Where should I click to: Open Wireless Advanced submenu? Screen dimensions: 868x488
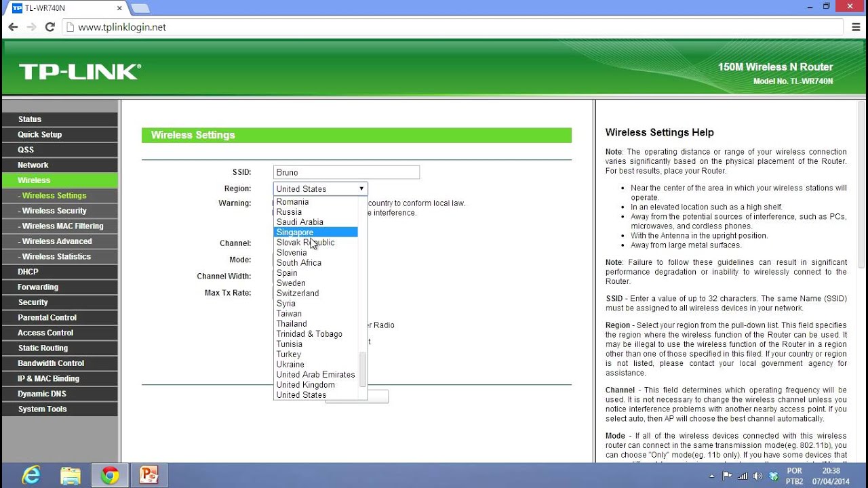tap(60, 241)
